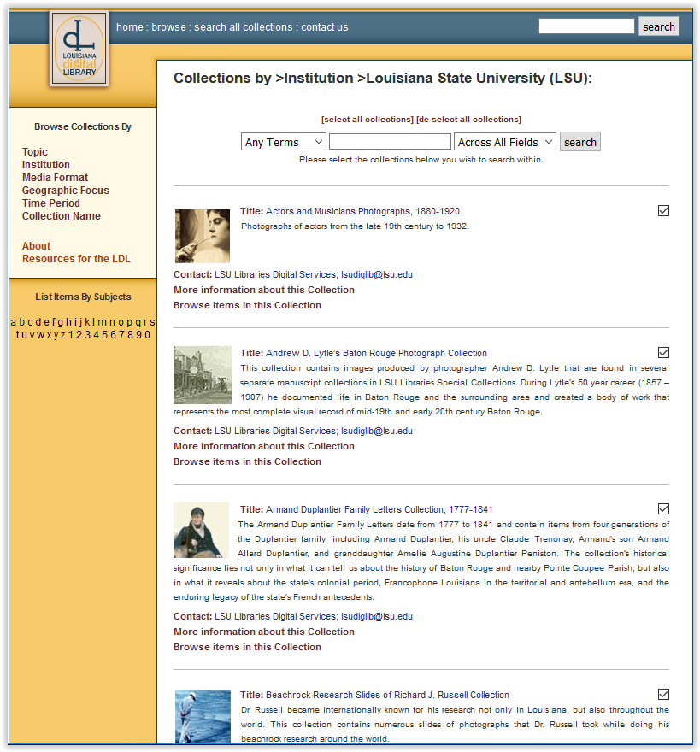The image size is (700, 752).
Task: List items by subject number 0
Action: pos(147,335)
